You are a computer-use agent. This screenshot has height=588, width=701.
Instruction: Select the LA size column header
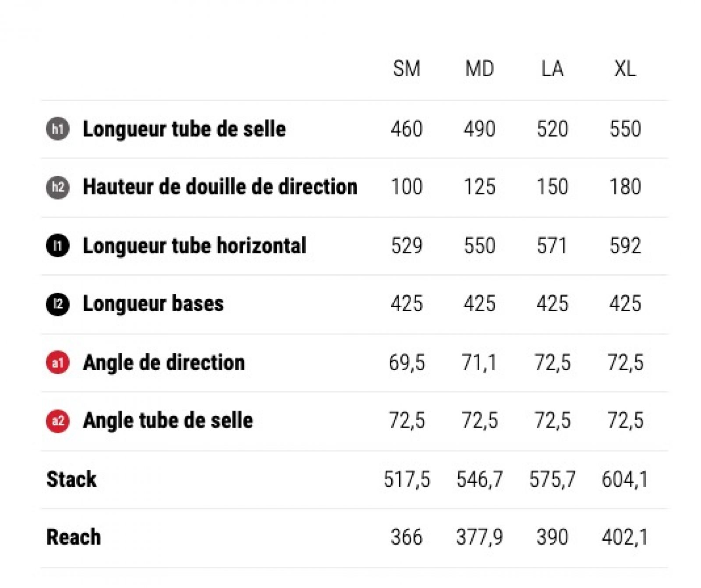coord(552,69)
